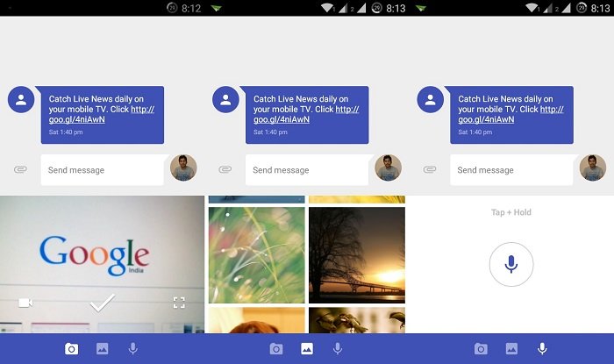Tap the Google camera preview image
The width and height of the screenshot is (614, 364).
point(103,264)
